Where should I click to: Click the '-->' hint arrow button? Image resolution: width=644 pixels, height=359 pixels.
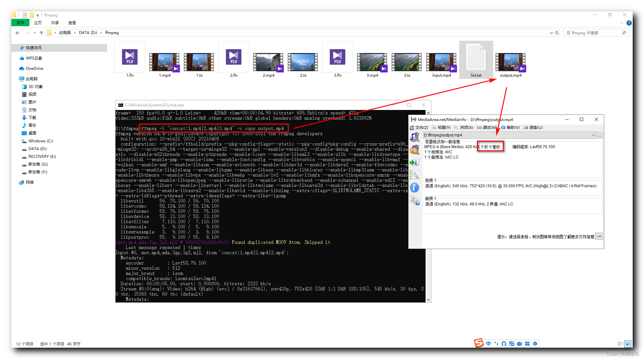point(599,236)
